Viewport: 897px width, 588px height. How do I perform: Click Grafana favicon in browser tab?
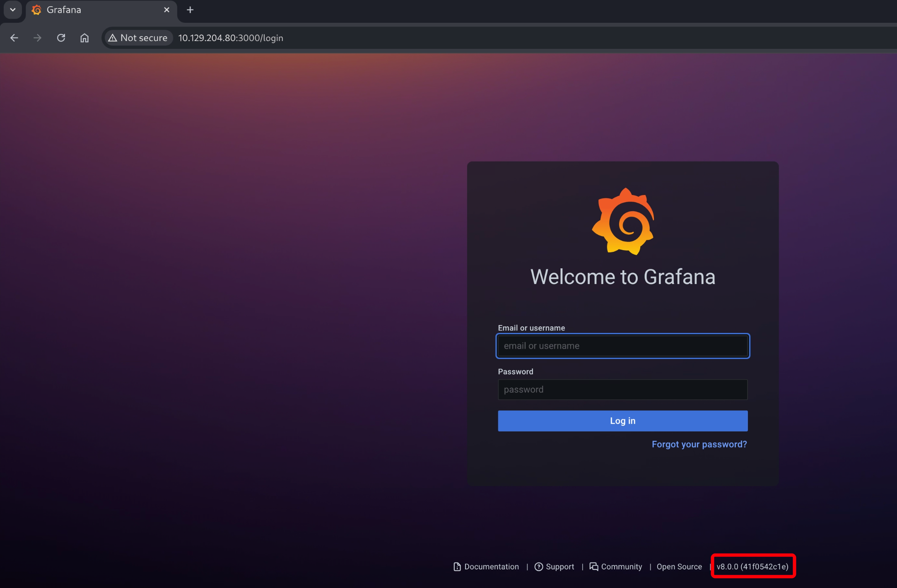(x=36, y=10)
